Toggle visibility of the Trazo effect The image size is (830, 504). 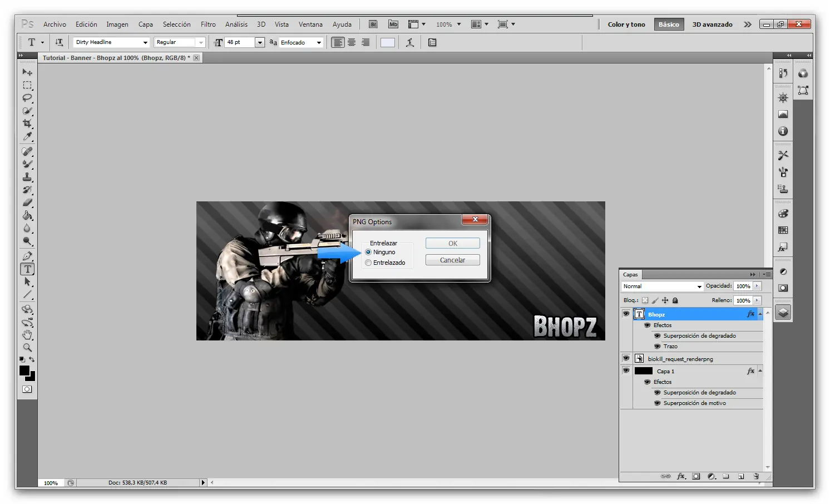(657, 346)
